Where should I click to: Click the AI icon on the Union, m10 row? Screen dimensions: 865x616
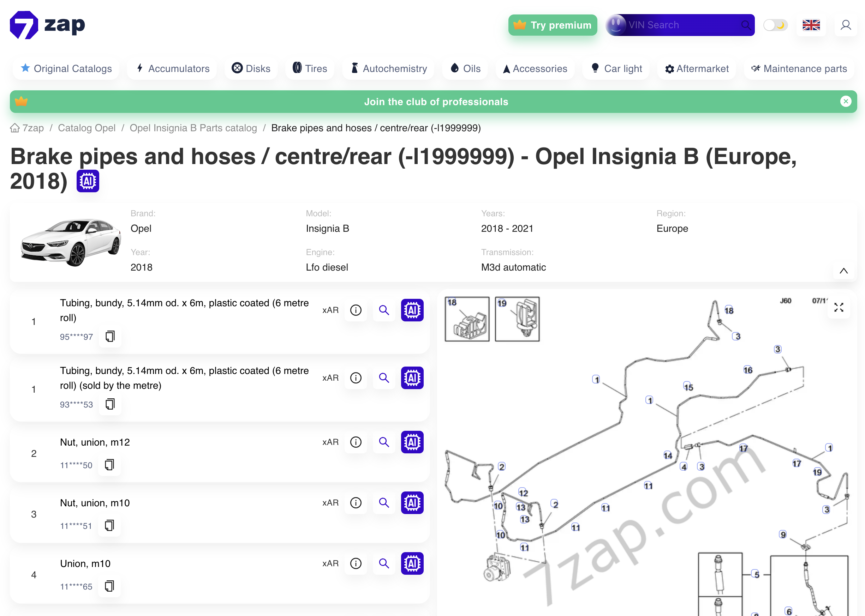(412, 564)
